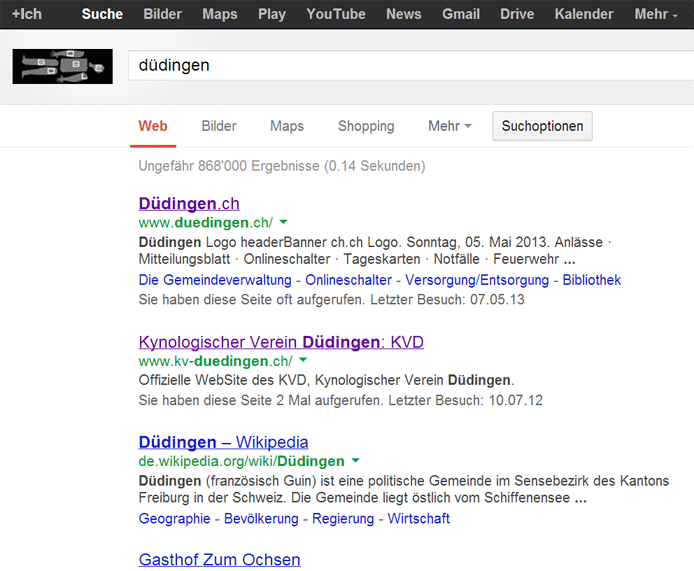Open Gmail in the top black bar
This screenshot has width=694, height=571.
tap(461, 14)
